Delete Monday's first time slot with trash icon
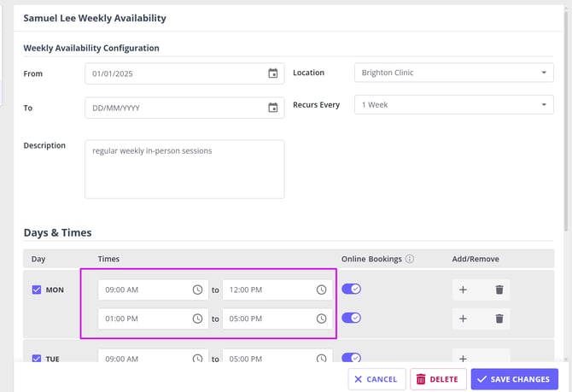Viewport: 572px width, 392px height. 499,290
